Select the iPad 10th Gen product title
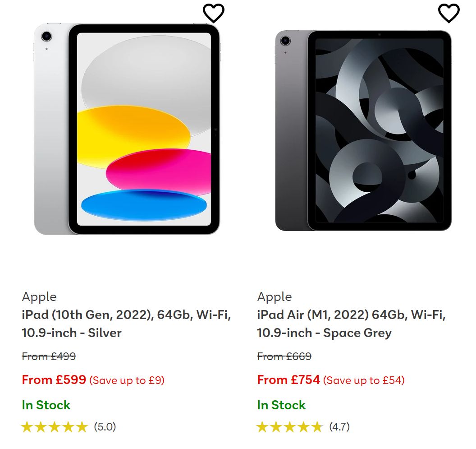 pyautogui.click(x=127, y=324)
